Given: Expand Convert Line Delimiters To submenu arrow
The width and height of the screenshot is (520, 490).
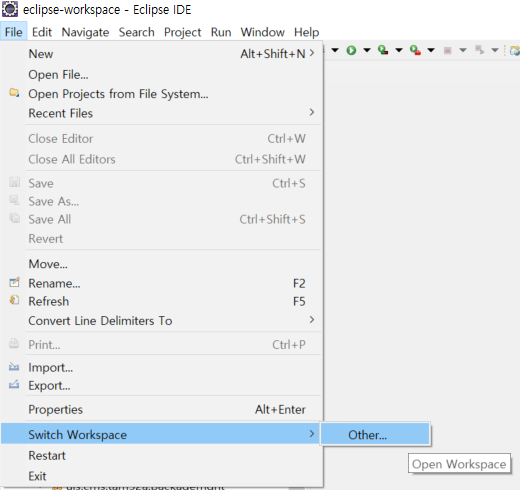Looking at the screenshot, I should [x=312, y=320].
